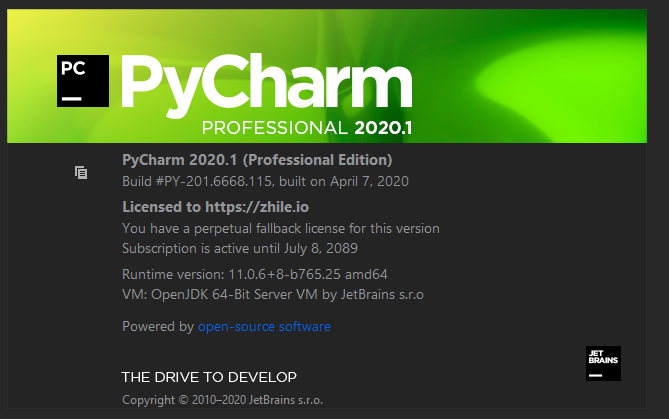
Task: Click the JetBrains logo in bottom corner
Action: coord(602,363)
